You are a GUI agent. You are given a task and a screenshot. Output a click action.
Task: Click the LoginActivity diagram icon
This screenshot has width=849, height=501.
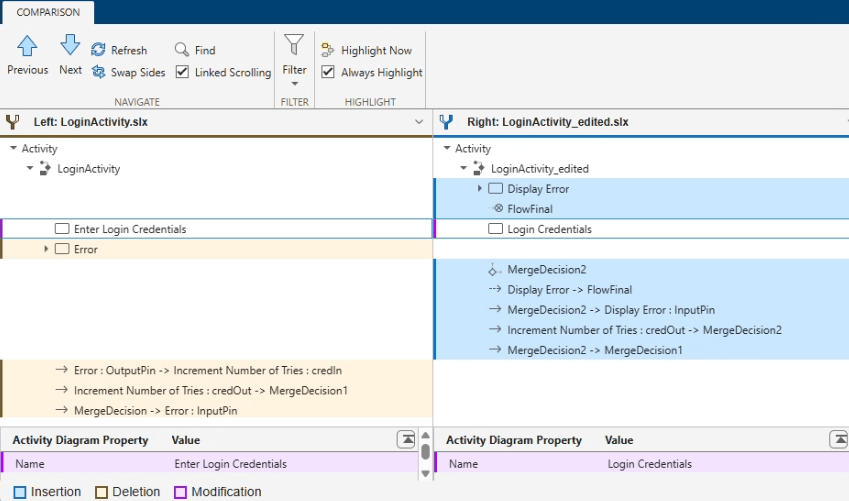coord(45,168)
